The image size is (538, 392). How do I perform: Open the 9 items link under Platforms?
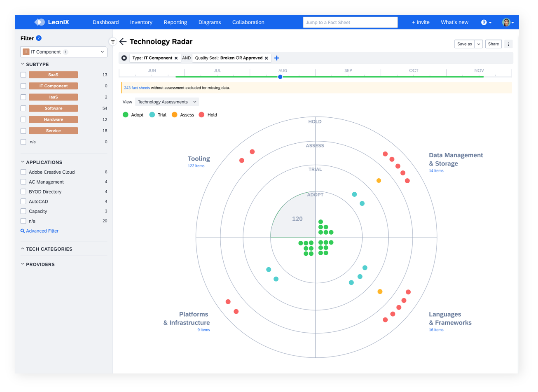click(204, 330)
